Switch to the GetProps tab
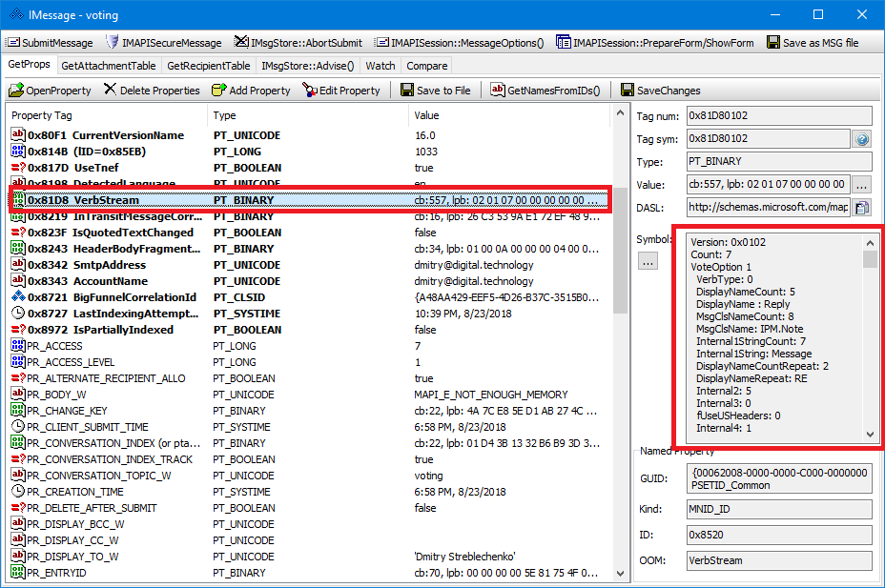Viewport: 885px width, 588px height. 29,65
